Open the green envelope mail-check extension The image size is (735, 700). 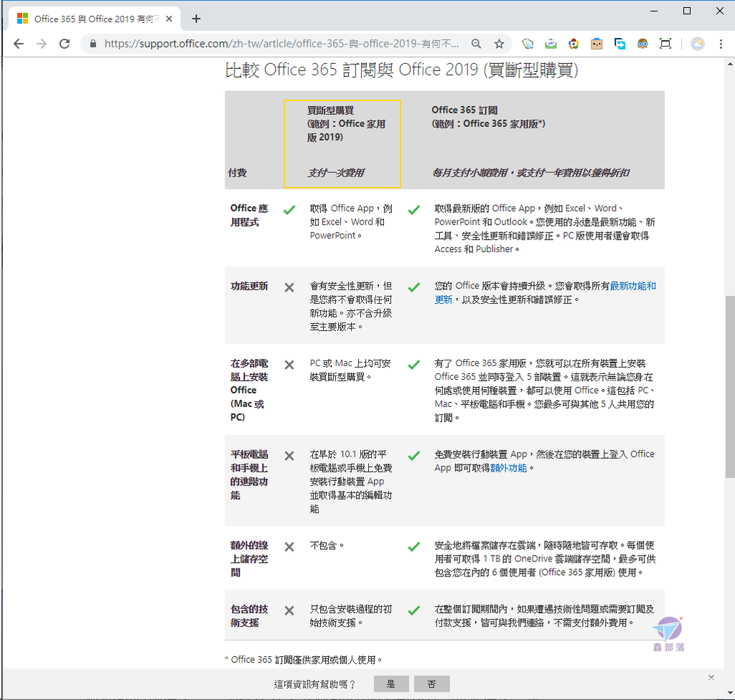click(551, 44)
